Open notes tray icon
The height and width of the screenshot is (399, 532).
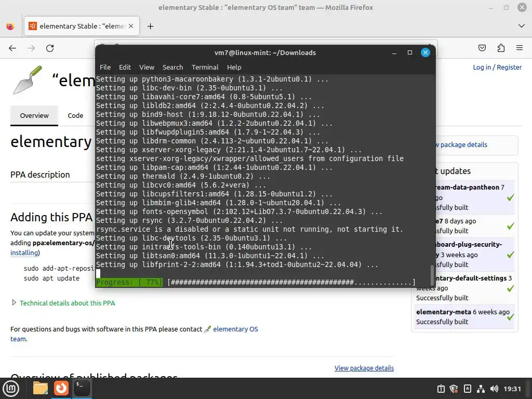click(x=467, y=389)
